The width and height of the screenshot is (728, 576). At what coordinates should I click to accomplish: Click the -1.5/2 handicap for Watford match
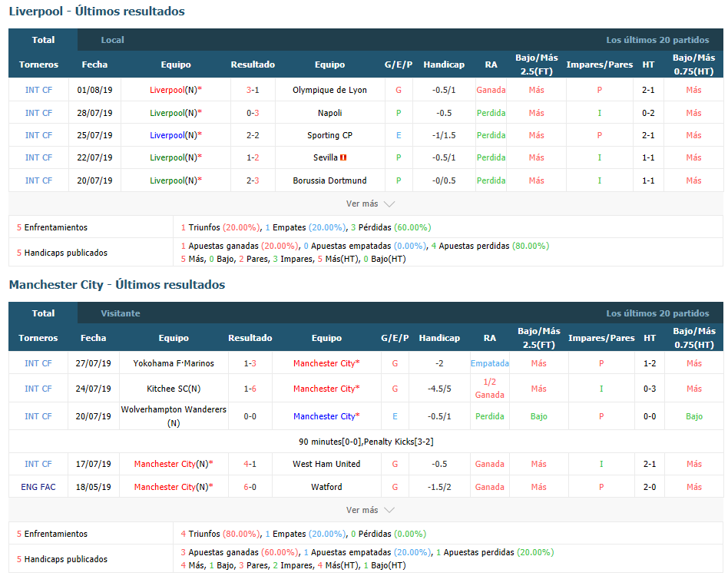click(x=439, y=487)
